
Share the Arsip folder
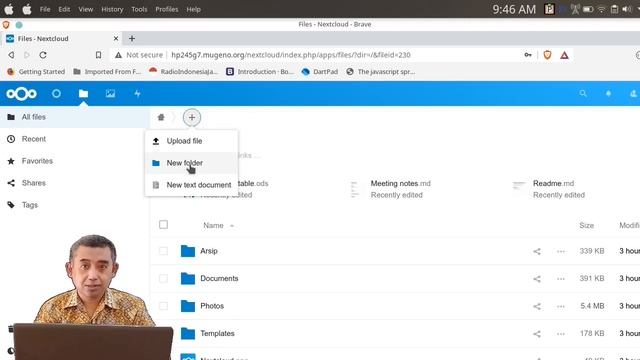pos(537,251)
